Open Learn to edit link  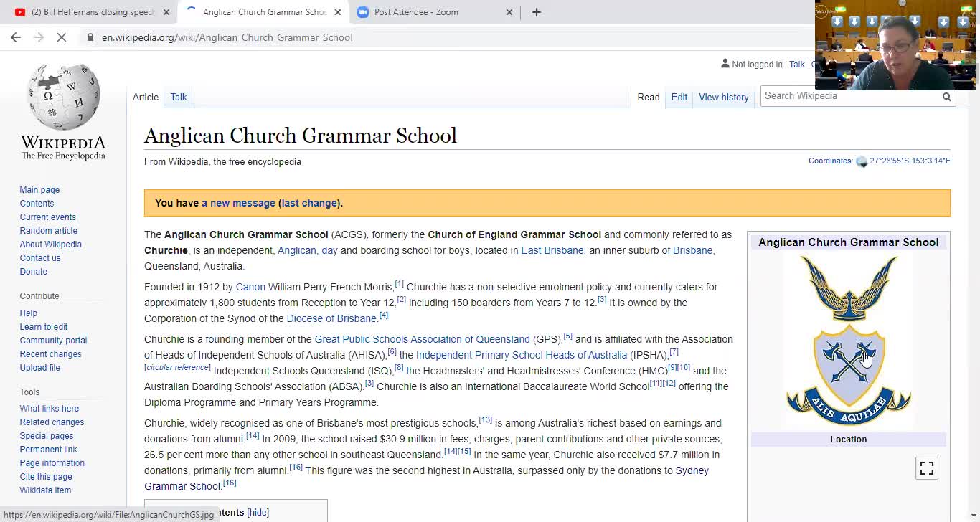tap(44, 327)
